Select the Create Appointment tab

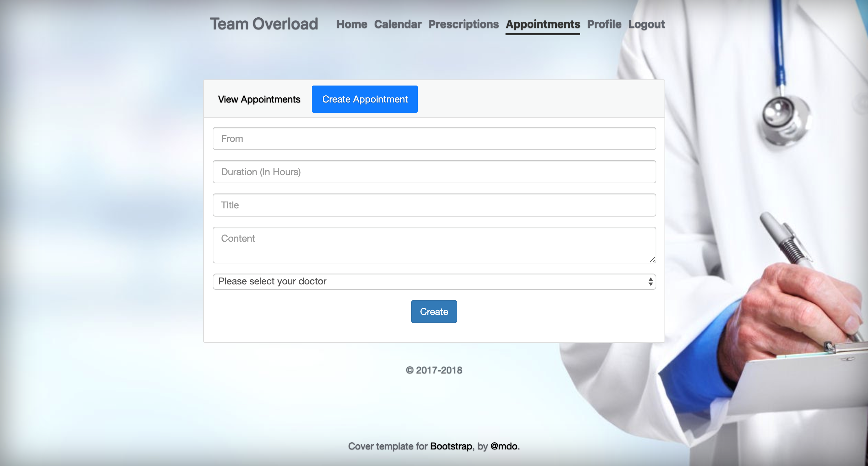coord(365,99)
